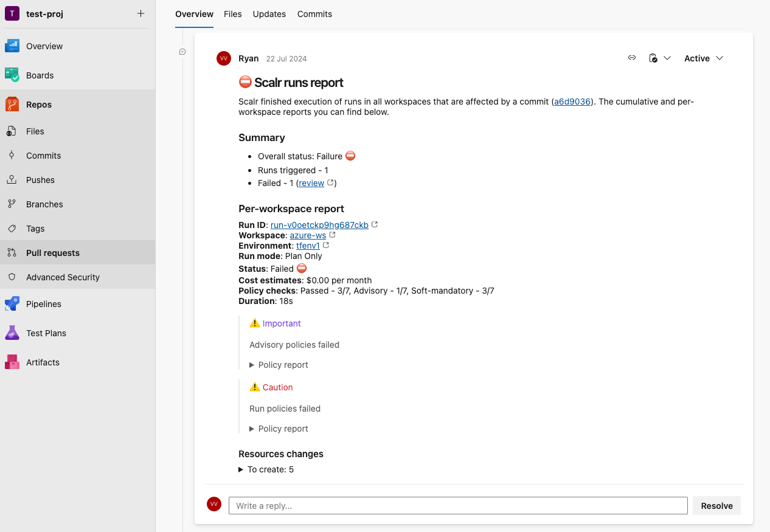
Task: Expand the To create: 5 section
Action: click(x=266, y=469)
